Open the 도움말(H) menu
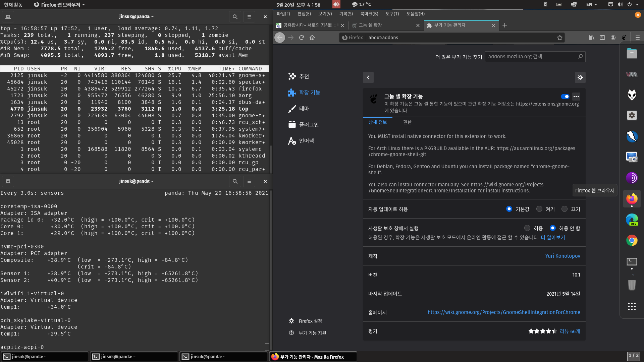The image size is (644, 362). tap(415, 14)
